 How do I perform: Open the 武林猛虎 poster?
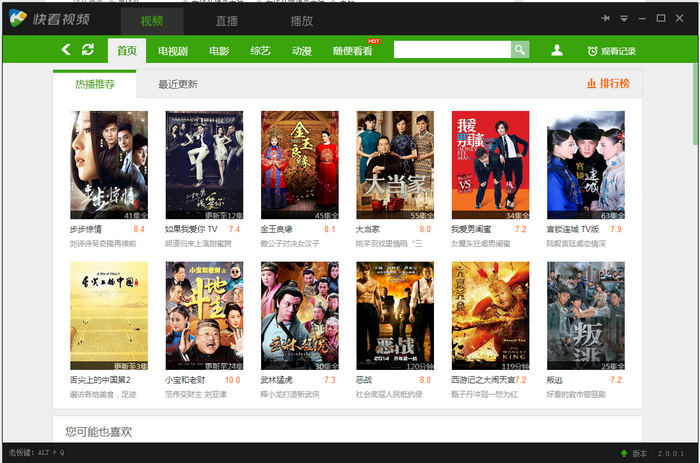coord(300,316)
